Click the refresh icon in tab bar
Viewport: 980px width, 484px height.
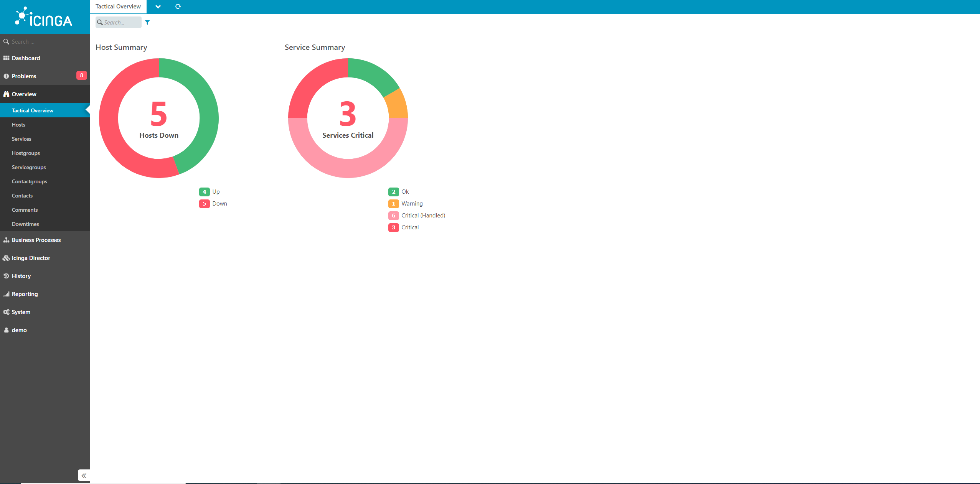click(x=178, y=7)
